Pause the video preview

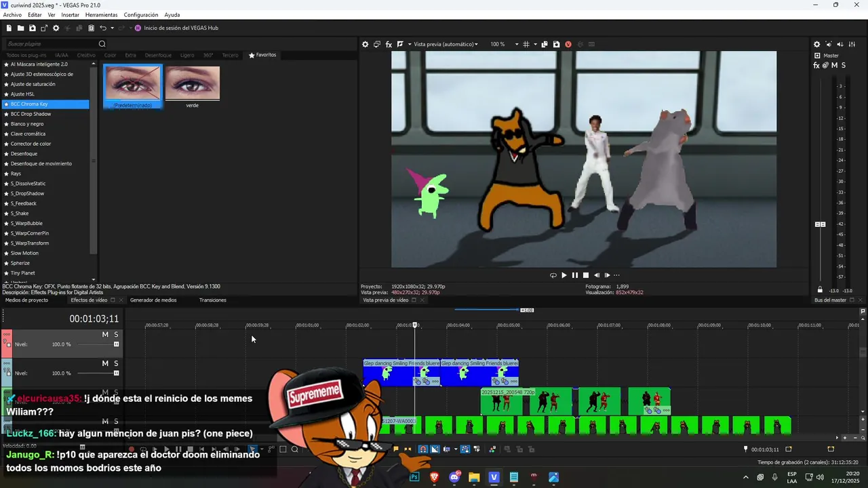tap(574, 275)
